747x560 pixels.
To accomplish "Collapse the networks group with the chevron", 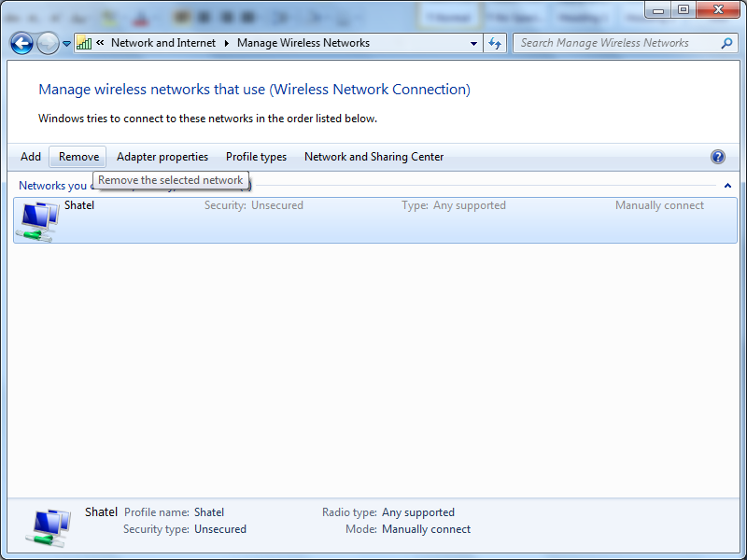I will click(727, 186).
